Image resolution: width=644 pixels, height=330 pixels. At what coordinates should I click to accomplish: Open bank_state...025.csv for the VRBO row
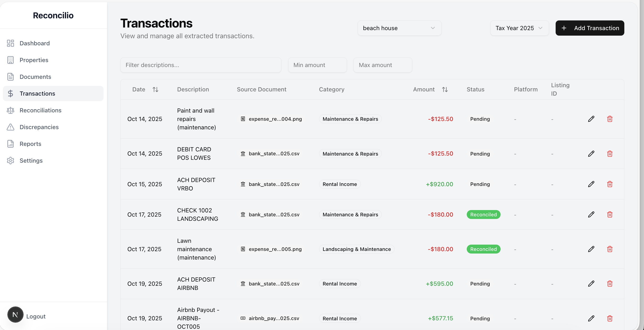click(x=270, y=184)
